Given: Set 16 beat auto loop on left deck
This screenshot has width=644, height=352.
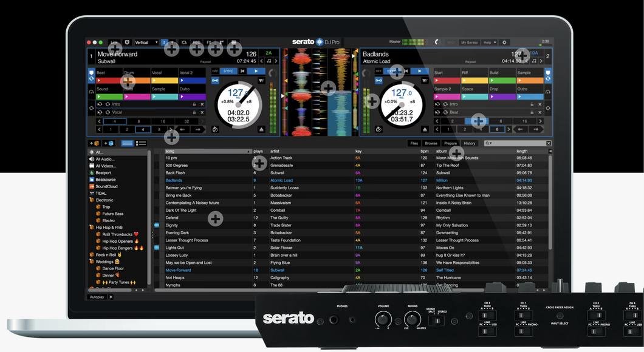Looking at the screenshot, I should (163, 121).
